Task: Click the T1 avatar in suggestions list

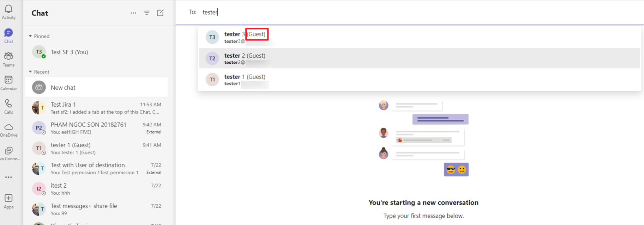Action: [x=212, y=80]
